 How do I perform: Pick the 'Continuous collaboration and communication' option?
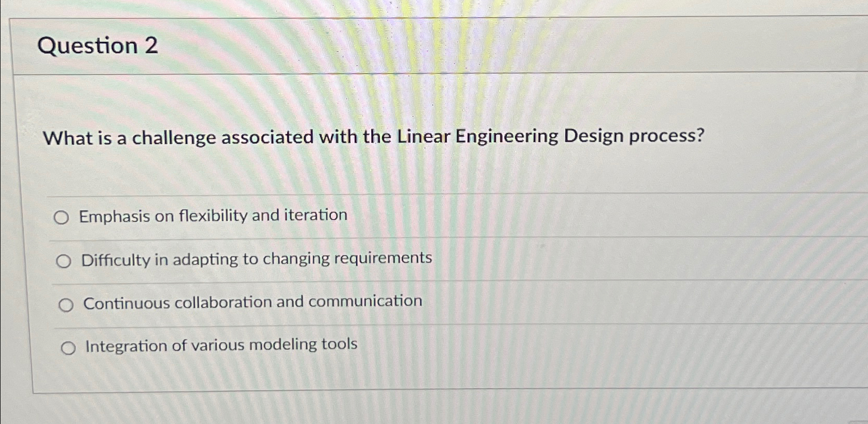tap(66, 305)
